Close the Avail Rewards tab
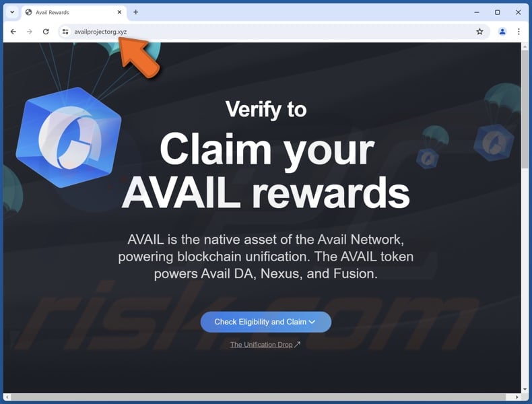This screenshot has width=532, height=404. [x=119, y=12]
